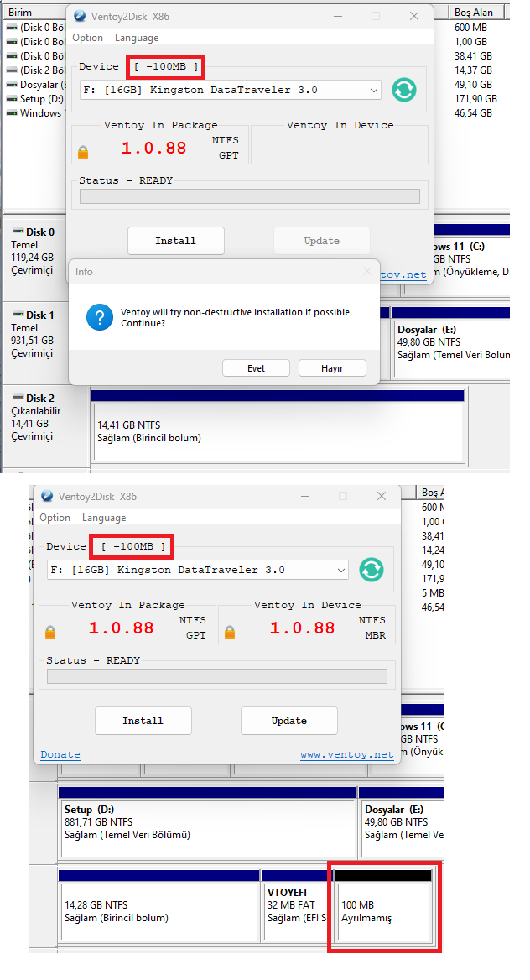Select the 14,41 GB NTFS partition on Disk 2
The image size is (530, 980).
click(x=278, y=432)
